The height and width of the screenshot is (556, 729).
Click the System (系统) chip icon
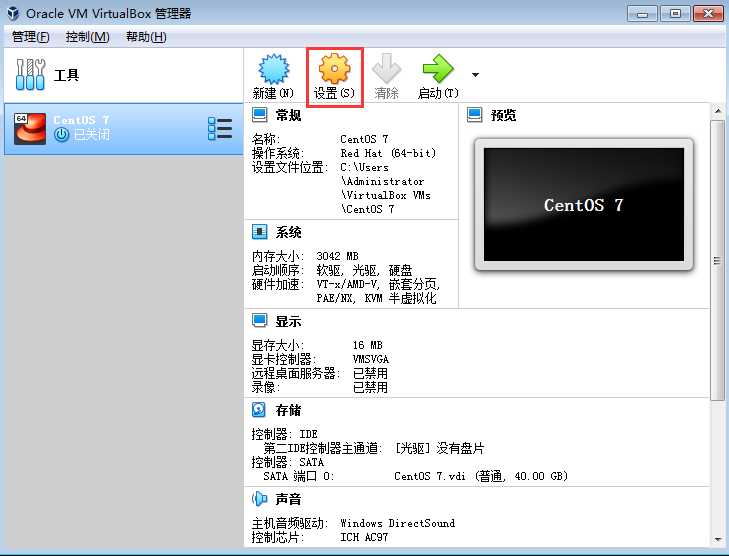point(259,232)
